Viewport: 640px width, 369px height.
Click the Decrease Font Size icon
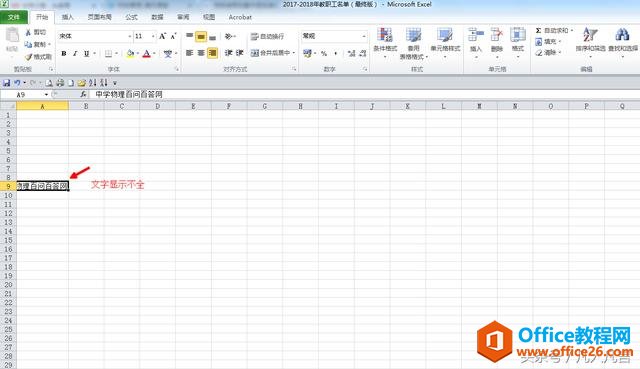pyautogui.click(x=173, y=36)
